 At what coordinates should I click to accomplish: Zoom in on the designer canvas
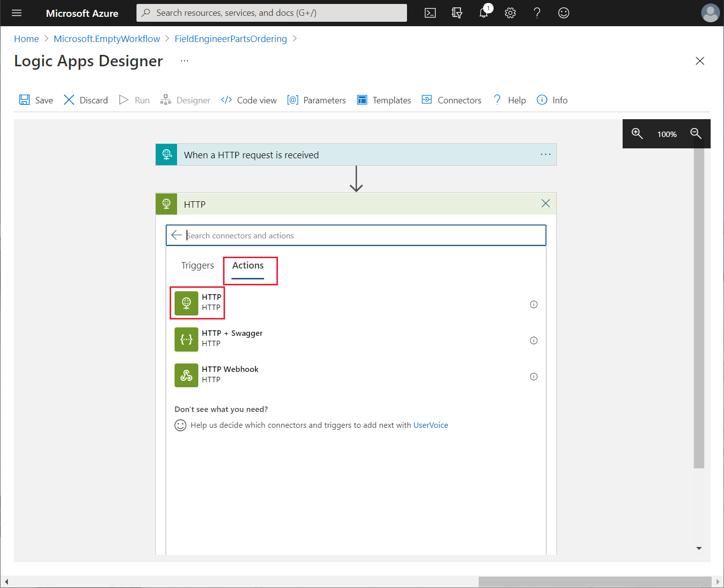[x=637, y=134]
